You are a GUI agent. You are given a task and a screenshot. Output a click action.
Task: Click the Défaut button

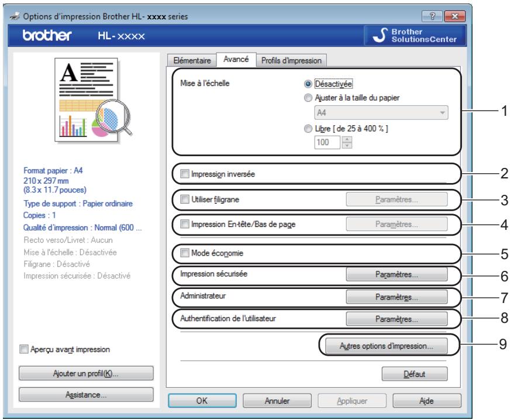coord(415,374)
